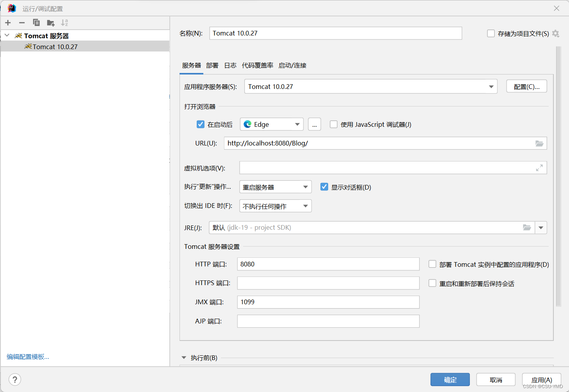Close the Run/Debug Configurations dialog
569x392 pixels.
point(557,8)
